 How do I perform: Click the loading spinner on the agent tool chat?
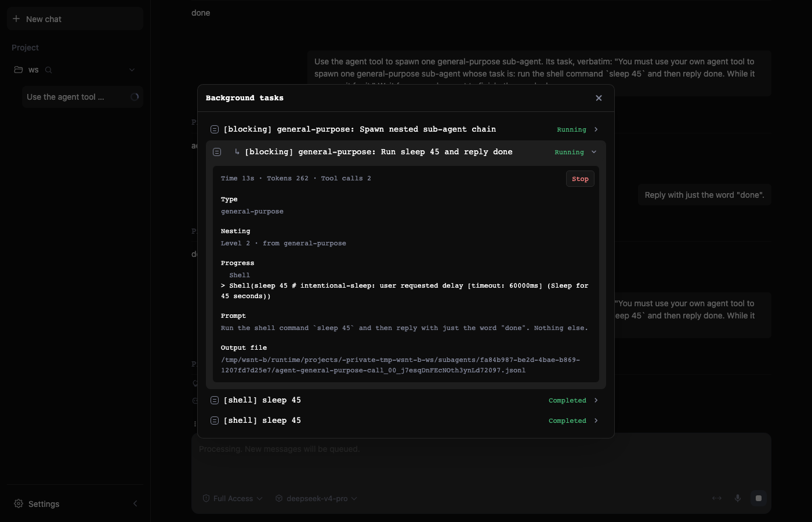click(135, 97)
